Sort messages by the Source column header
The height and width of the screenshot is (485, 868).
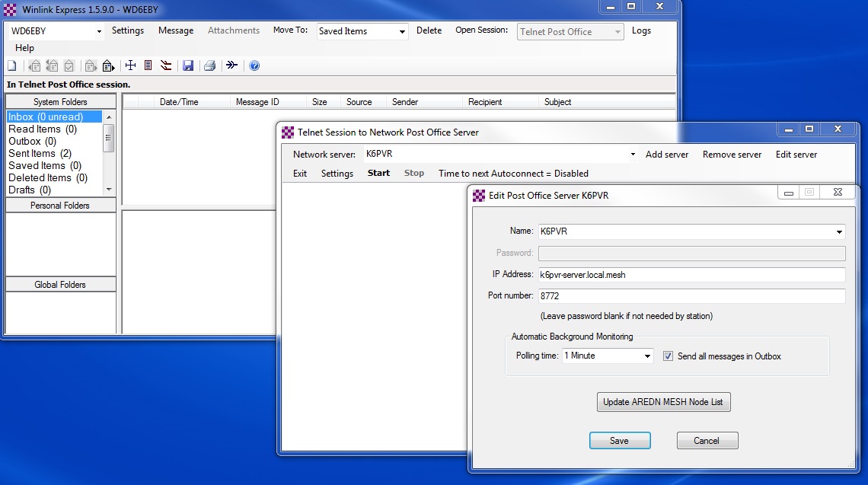pyautogui.click(x=363, y=102)
